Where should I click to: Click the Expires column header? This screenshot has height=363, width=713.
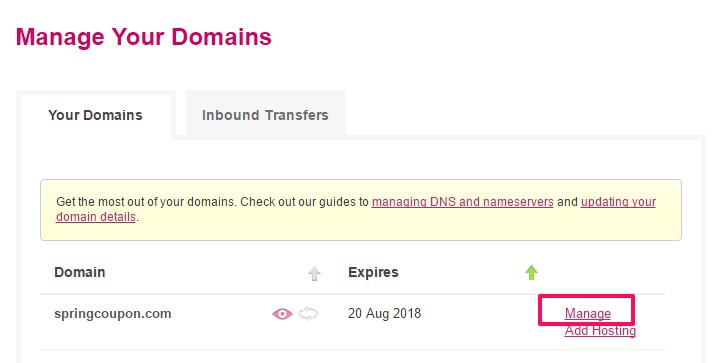[x=373, y=272]
